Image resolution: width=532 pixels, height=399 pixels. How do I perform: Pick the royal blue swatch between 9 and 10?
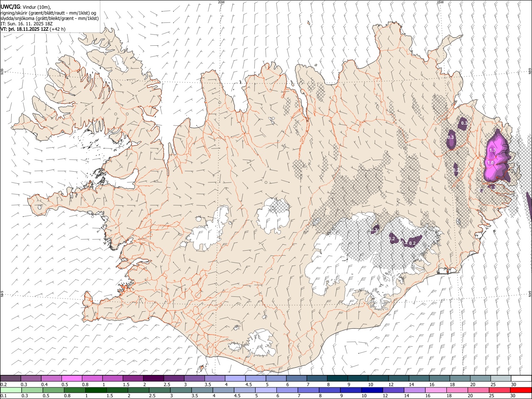(350, 390)
